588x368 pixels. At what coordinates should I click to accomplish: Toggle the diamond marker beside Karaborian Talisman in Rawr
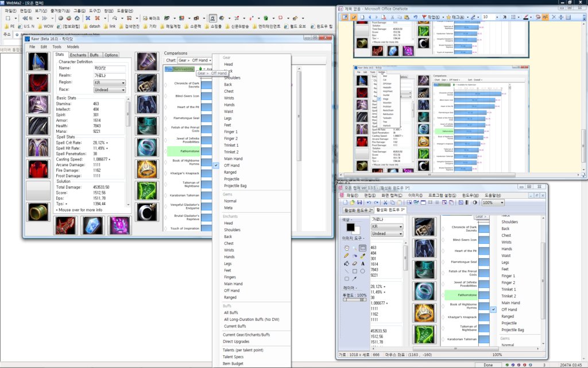point(165,195)
